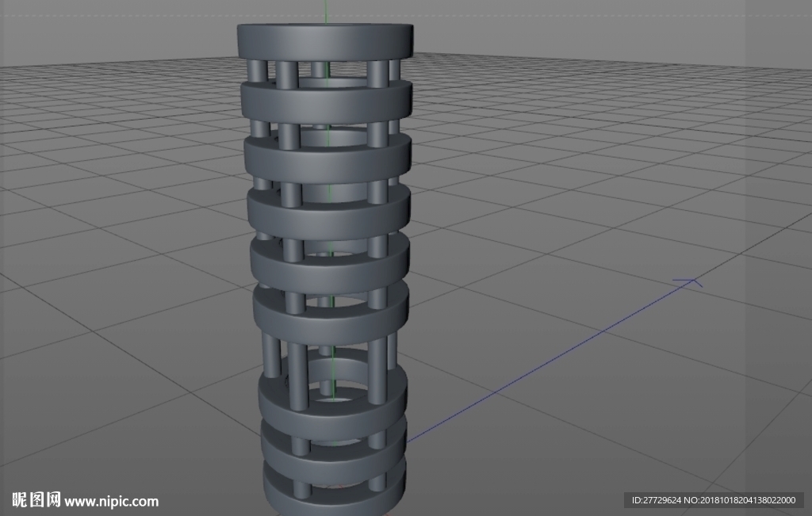Click the ID:27729624 number text
The height and width of the screenshot is (516, 812).
pyautogui.click(x=656, y=500)
